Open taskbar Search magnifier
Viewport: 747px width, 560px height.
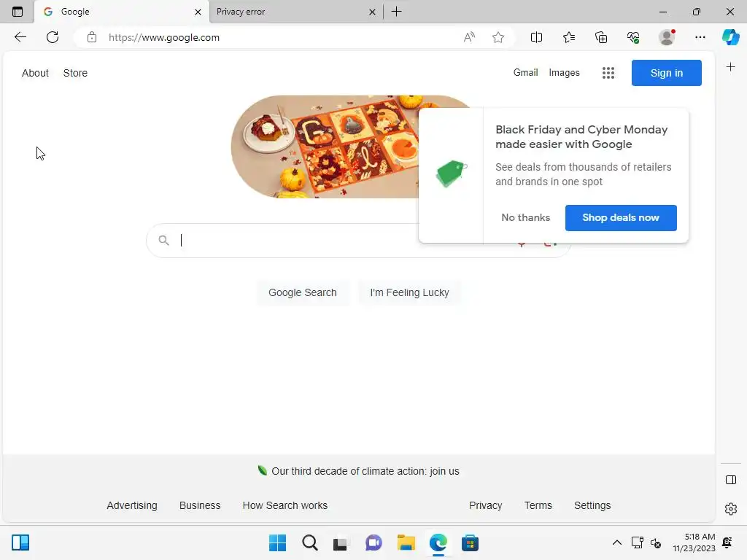(x=309, y=542)
